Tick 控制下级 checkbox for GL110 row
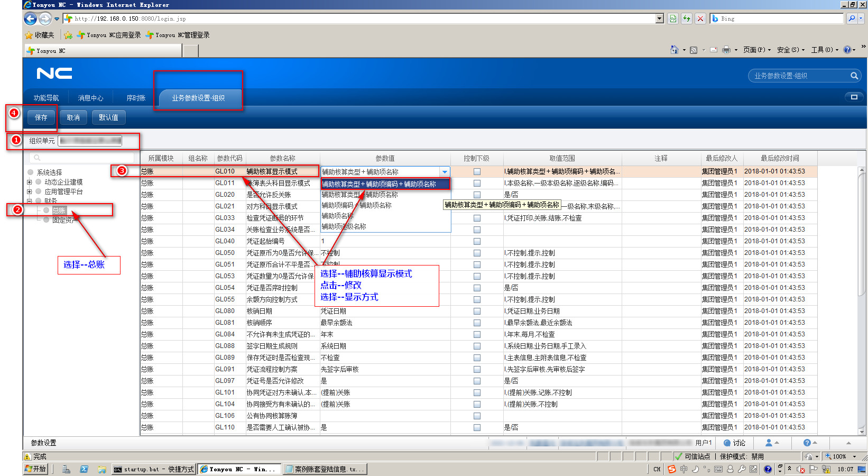The width and height of the screenshot is (868, 476). click(477, 427)
